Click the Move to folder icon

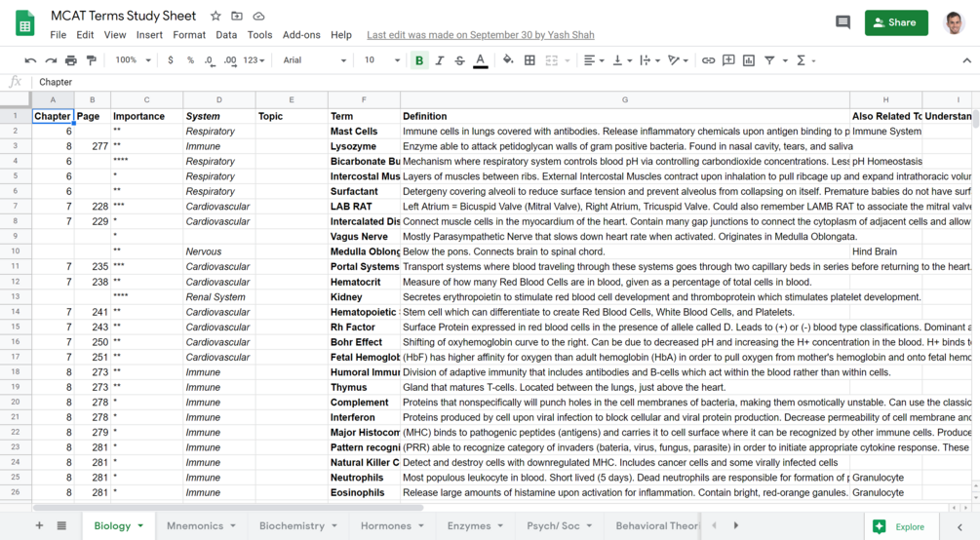point(237,16)
